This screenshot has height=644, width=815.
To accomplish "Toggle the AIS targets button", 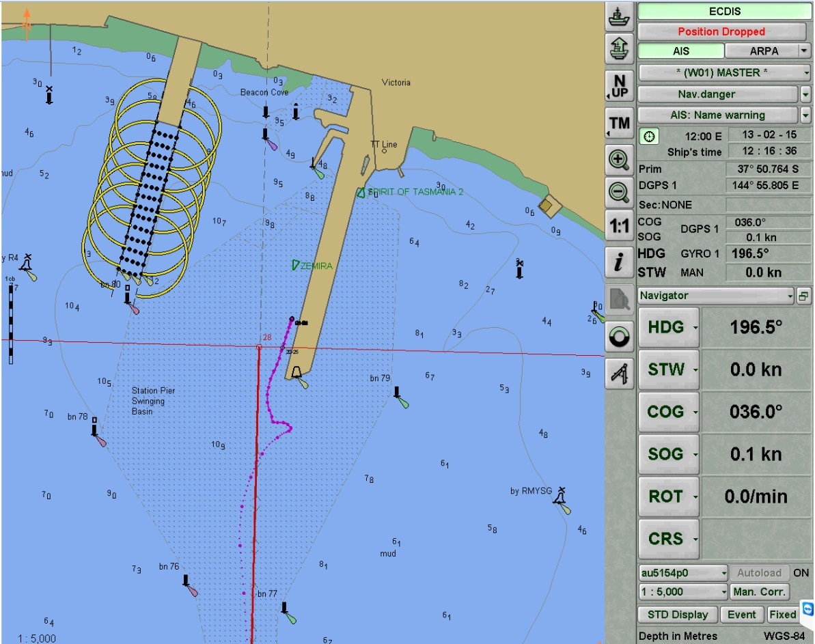I will pos(680,51).
